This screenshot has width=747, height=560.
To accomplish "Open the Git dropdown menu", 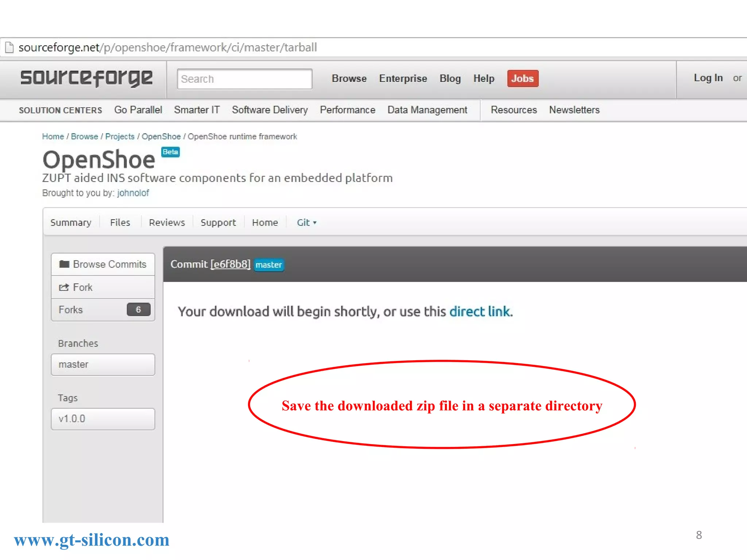I will (x=306, y=222).
